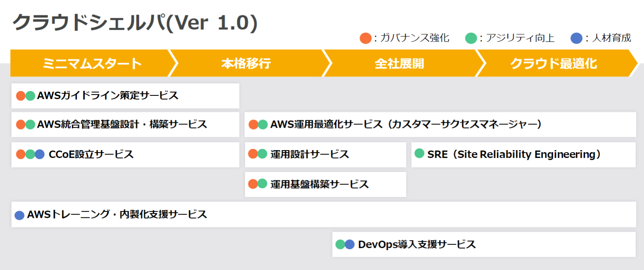Open DevOps導入支援サービス
This screenshot has width=644, height=270.
(484, 244)
